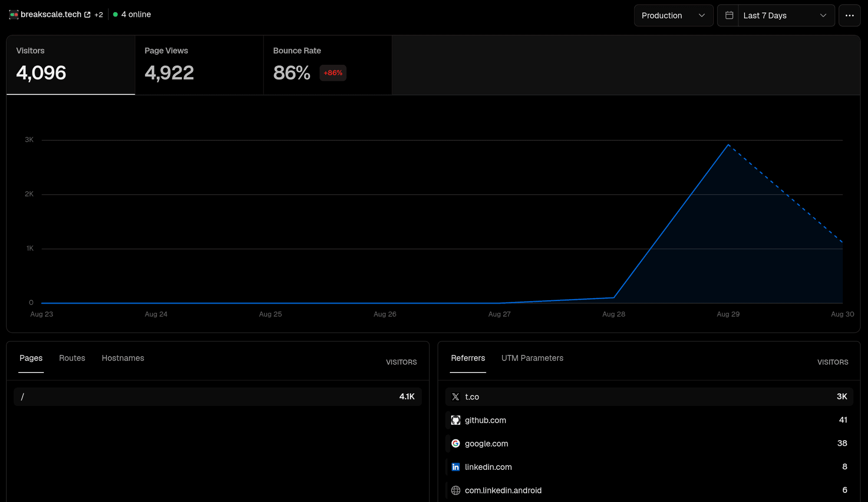Click the LinkedIn logo icon
This screenshot has height=502, width=868.
tap(455, 467)
